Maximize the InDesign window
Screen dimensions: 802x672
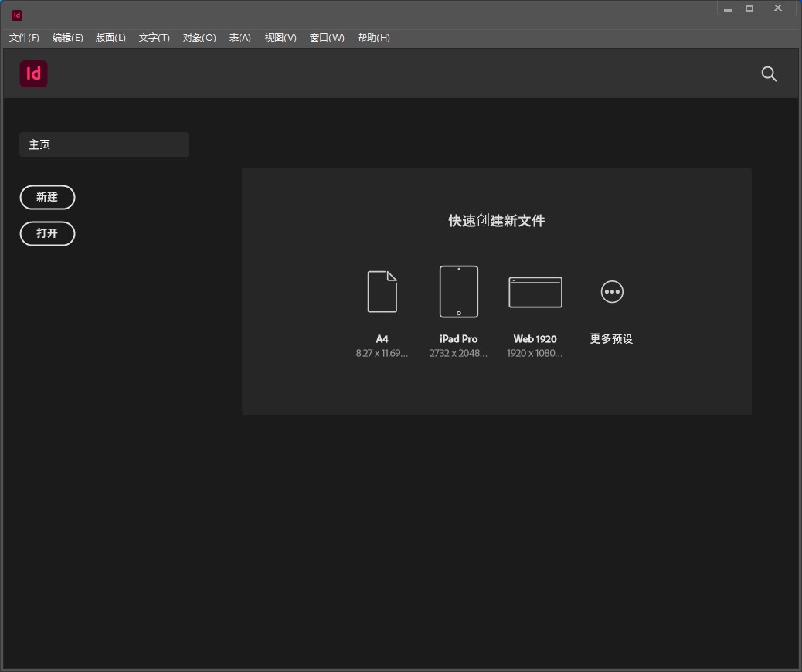click(749, 8)
